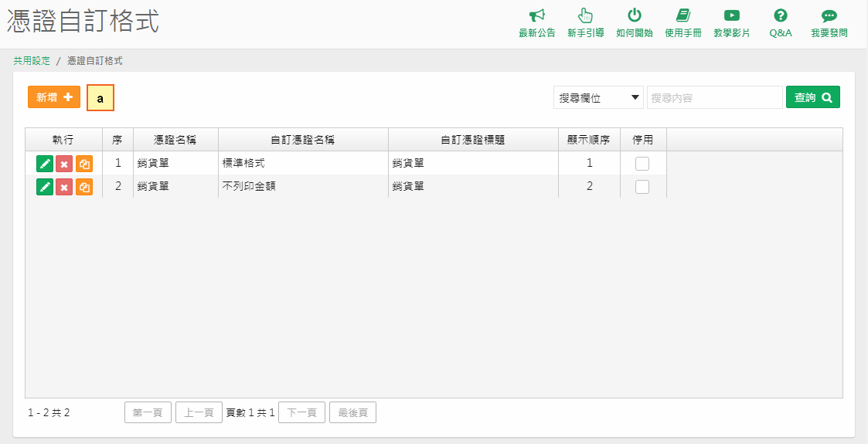Click the 搜尋內容 search input field
The image size is (868, 444).
[x=715, y=97]
